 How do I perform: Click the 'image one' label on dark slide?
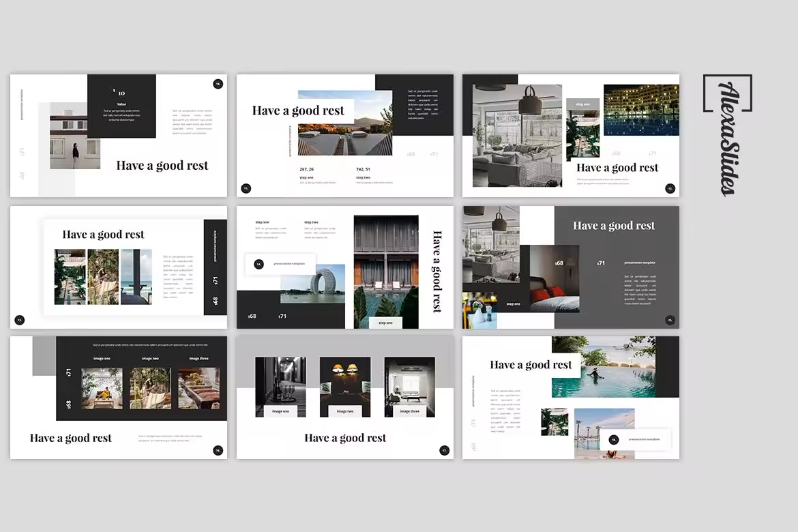click(x=102, y=358)
